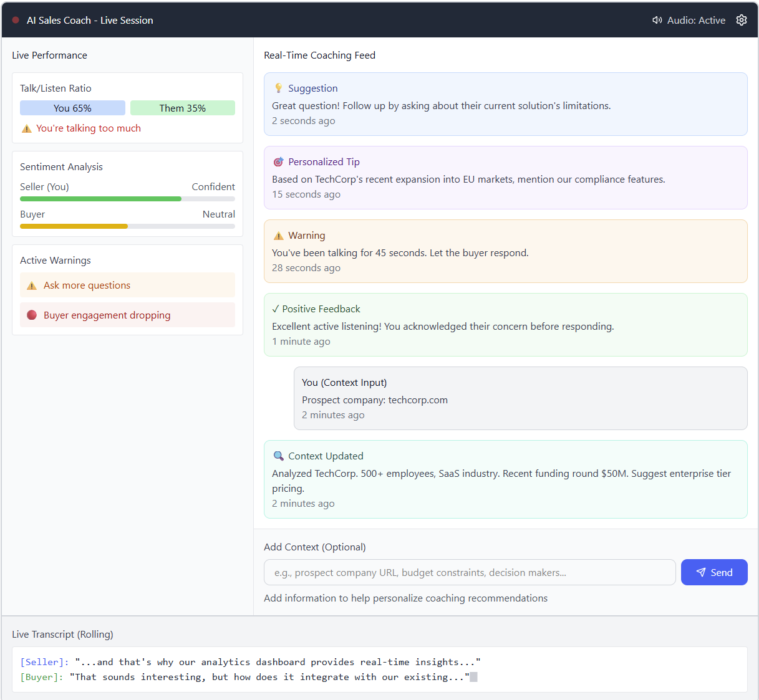Viewport: 759px width, 700px height.
Task: Click the lightbulb icon on the Suggestion card
Action: [279, 88]
